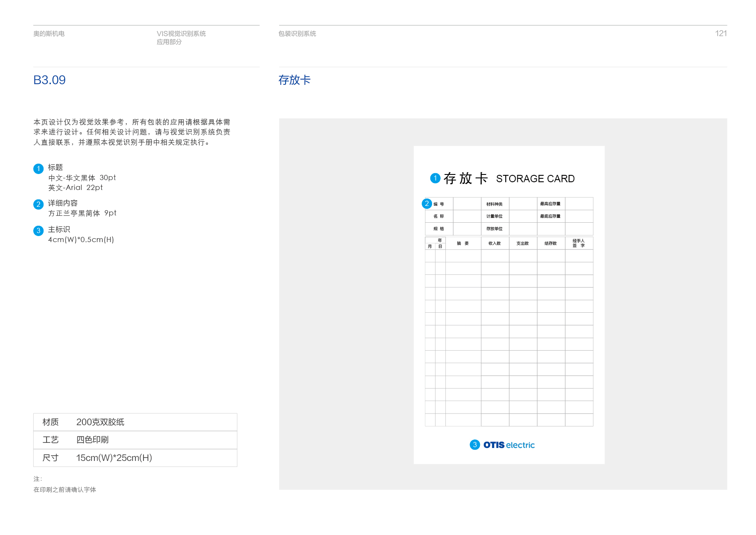756x535 pixels.
Task: Click the blue number 1 marker beside 标题
Action: click(38, 168)
